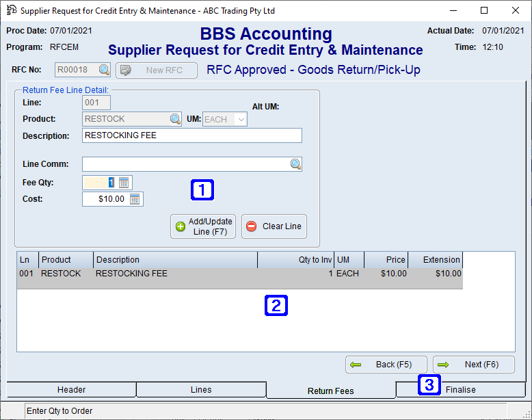Open the Finalise tab
This screenshot has height=420, width=532.
pyautogui.click(x=460, y=390)
